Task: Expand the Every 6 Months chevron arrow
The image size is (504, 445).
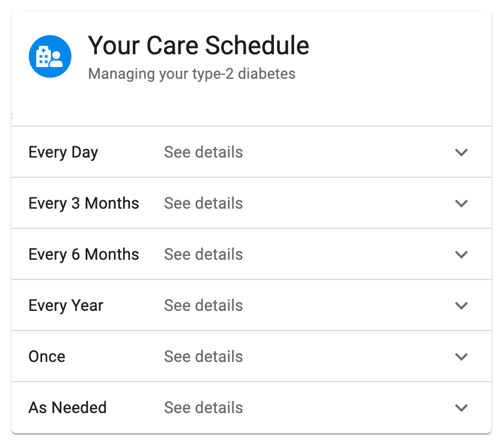Action: [461, 254]
